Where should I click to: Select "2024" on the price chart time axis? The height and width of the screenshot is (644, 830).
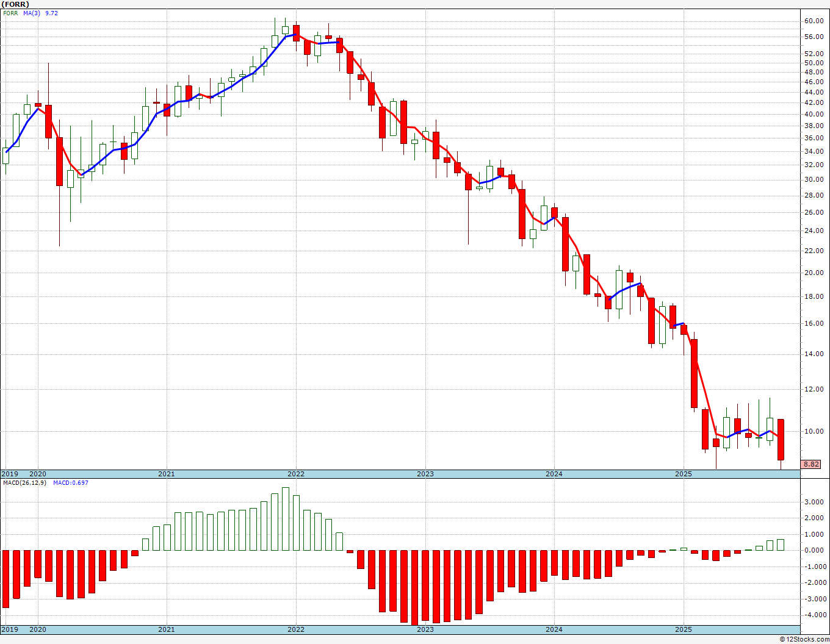tap(554, 474)
